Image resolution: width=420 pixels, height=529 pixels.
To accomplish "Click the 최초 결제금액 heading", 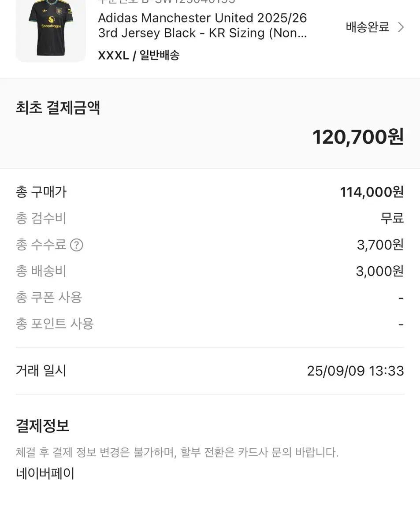I will [x=58, y=108].
